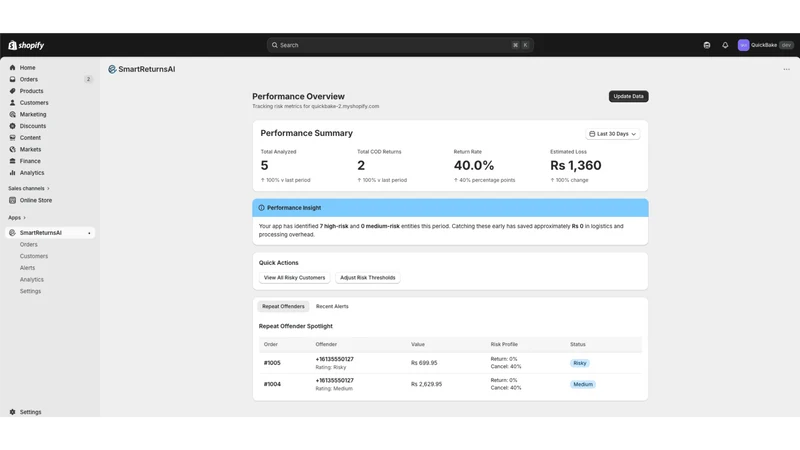Viewport: 800px width, 450px height.
Task: Click the Markets globe icon
Action: (12, 149)
